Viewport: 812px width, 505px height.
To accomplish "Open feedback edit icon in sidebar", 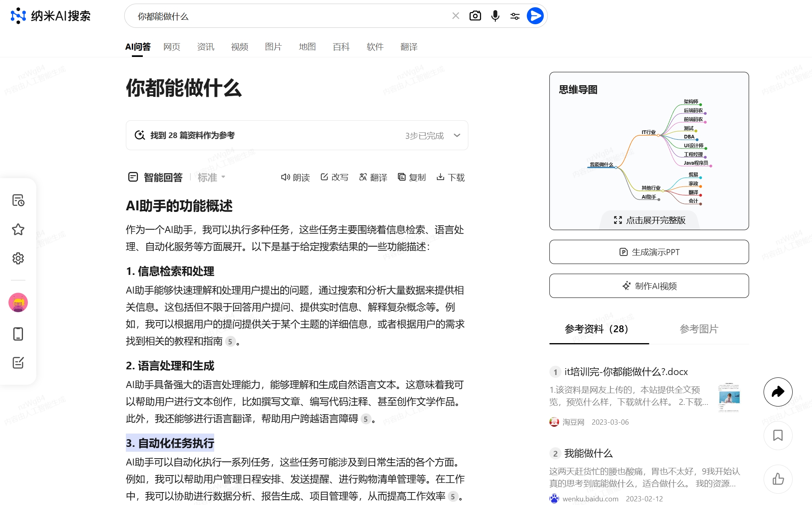I will point(18,363).
